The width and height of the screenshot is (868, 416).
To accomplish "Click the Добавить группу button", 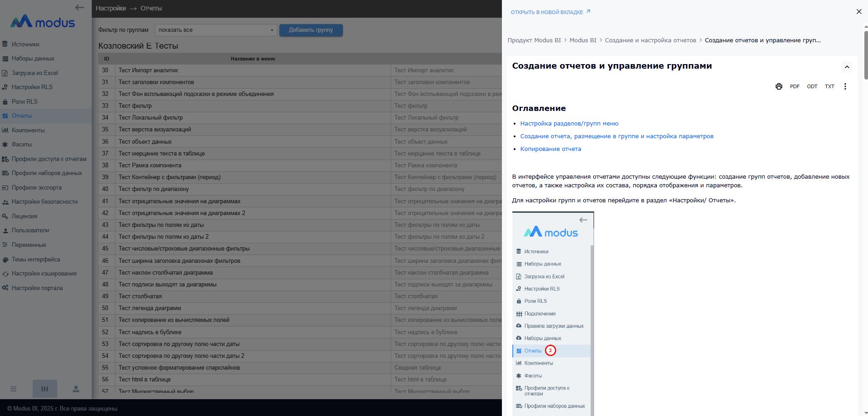I will point(311,30).
